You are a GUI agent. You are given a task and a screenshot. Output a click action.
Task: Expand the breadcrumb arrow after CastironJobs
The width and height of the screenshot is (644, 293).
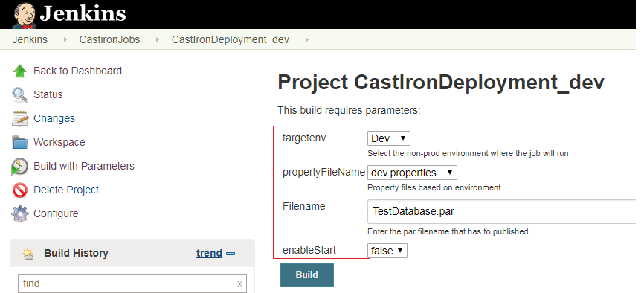click(x=158, y=40)
